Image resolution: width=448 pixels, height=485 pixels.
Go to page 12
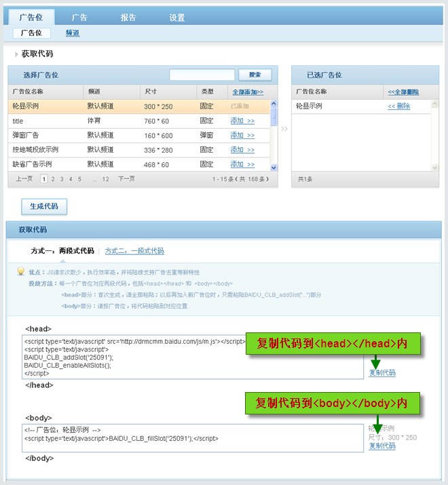106,179
